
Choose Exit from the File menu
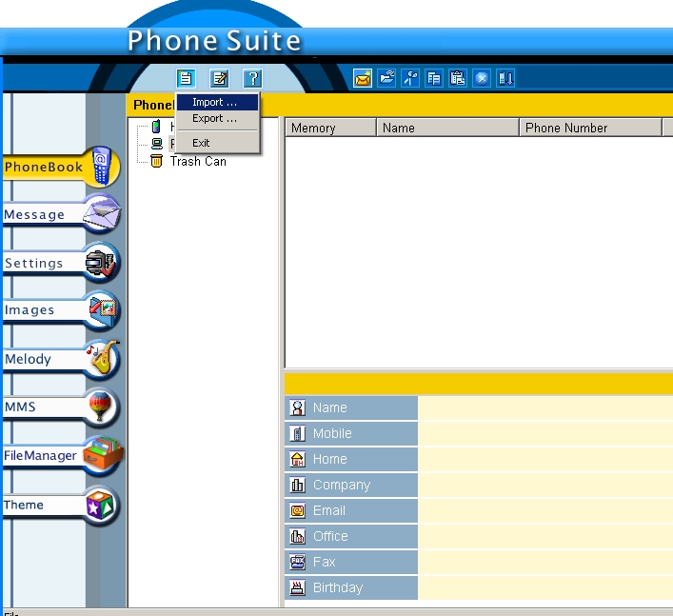(x=218, y=143)
